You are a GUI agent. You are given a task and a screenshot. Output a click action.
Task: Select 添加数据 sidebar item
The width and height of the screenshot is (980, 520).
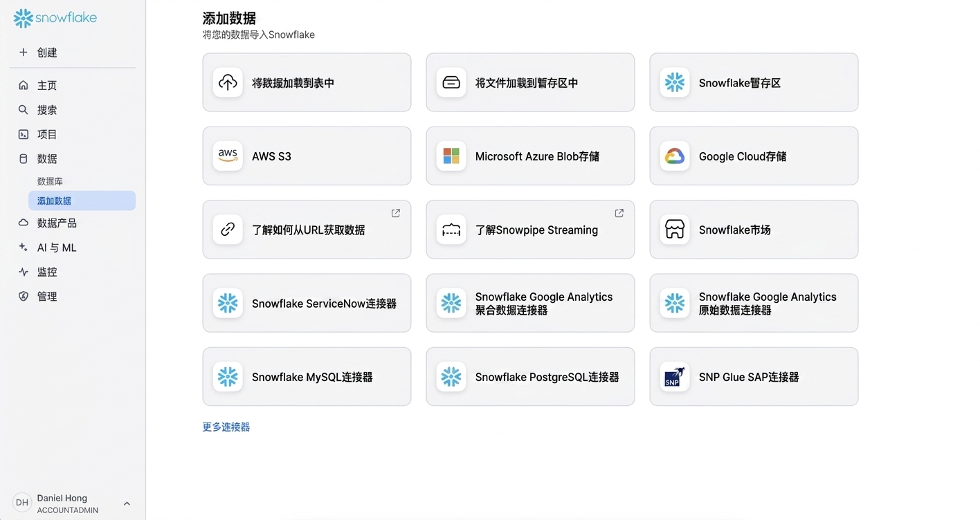click(x=82, y=201)
